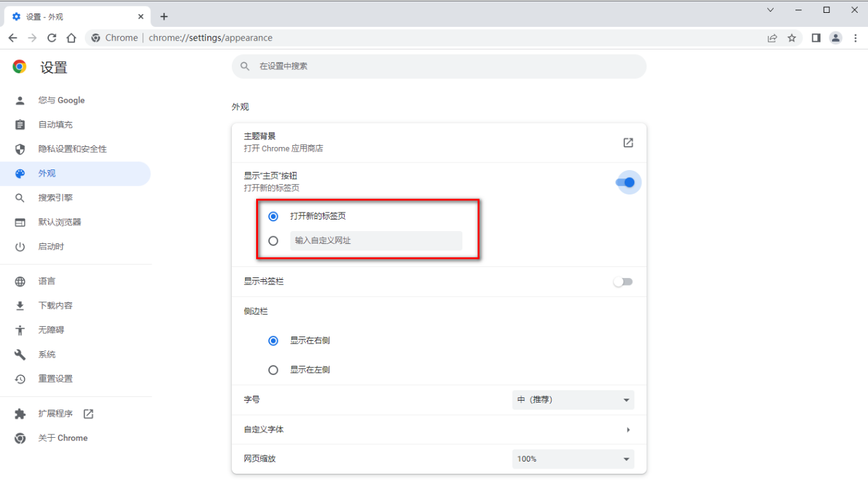Click the 在设置中搜索 search field
This screenshot has height=493, width=868.
(x=439, y=66)
